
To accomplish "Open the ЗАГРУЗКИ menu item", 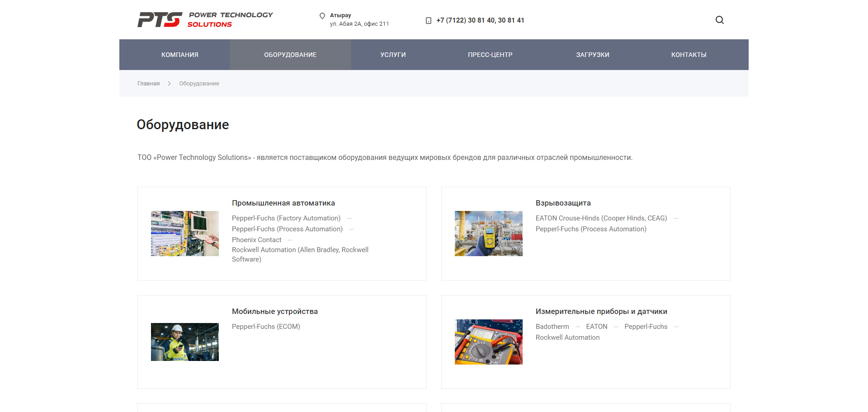I will coord(593,55).
